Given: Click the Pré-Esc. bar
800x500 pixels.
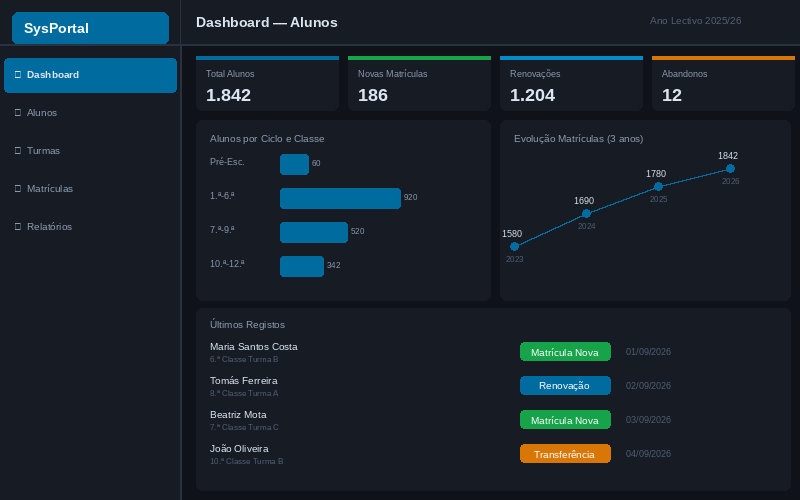Looking at the screenshot, I should point(294,164).
